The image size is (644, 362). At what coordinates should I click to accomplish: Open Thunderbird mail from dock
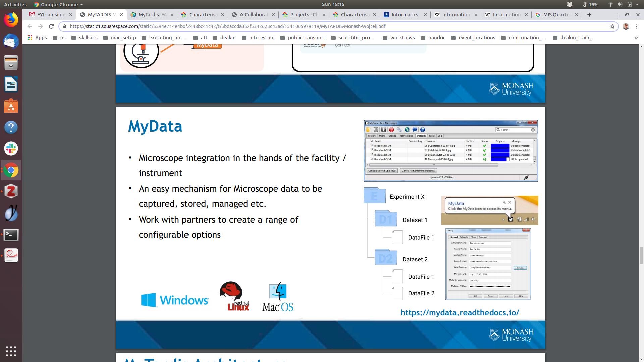click(11, 42)
